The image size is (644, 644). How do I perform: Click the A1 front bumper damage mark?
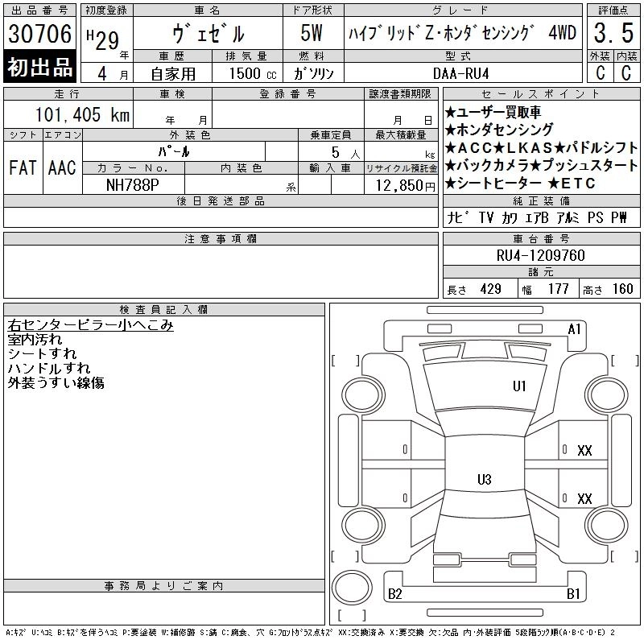pos(574,329)
